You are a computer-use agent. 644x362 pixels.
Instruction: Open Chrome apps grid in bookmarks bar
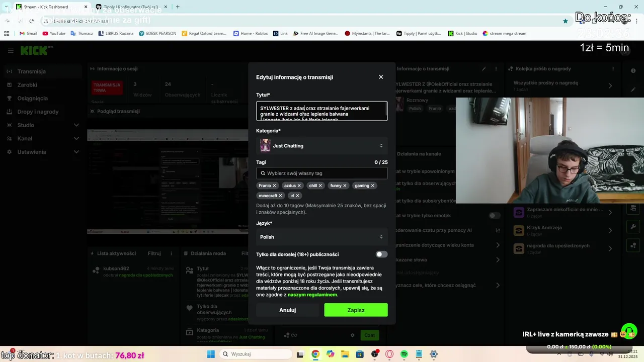click(x=7, y=33)
